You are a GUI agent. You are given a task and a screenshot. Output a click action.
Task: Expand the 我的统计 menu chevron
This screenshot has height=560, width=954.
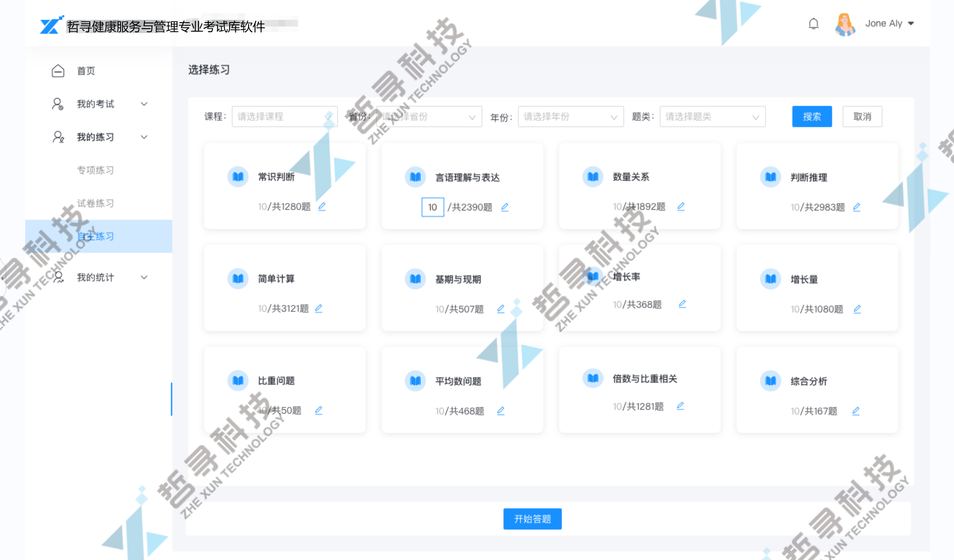(x=144, y=277)
